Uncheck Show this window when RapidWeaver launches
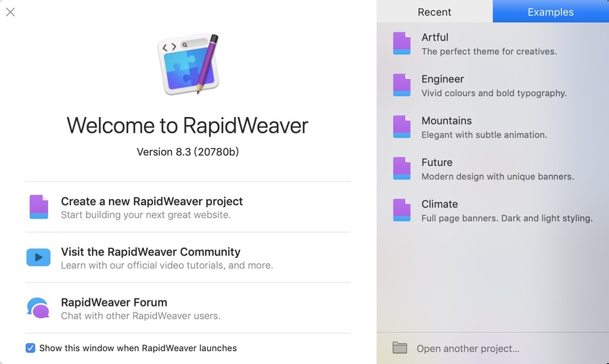 pos(30,348)
